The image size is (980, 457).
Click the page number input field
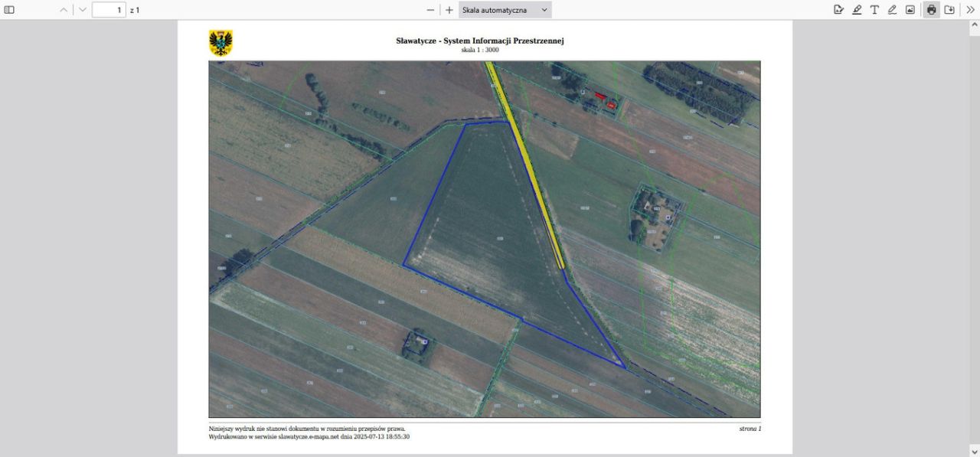tap(109, 10)
